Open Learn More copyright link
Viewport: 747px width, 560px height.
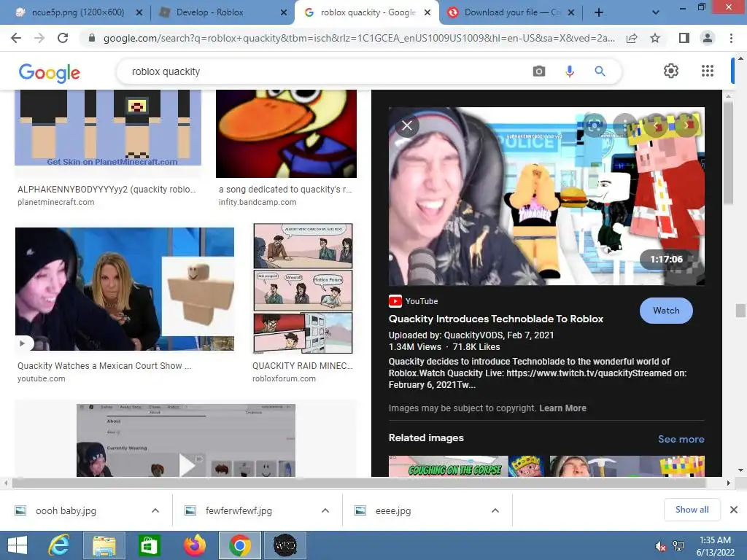coord(562,408)
